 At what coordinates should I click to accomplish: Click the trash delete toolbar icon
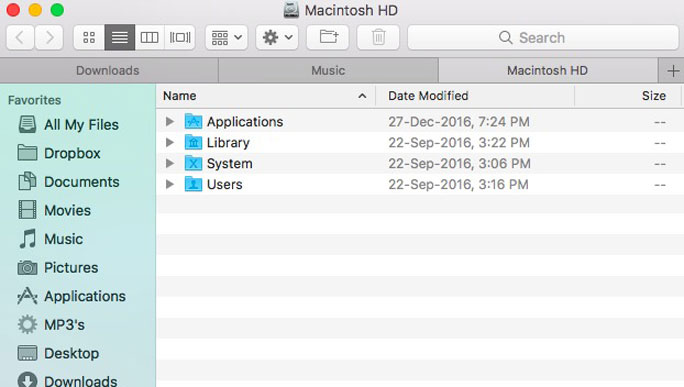[378, 38]
